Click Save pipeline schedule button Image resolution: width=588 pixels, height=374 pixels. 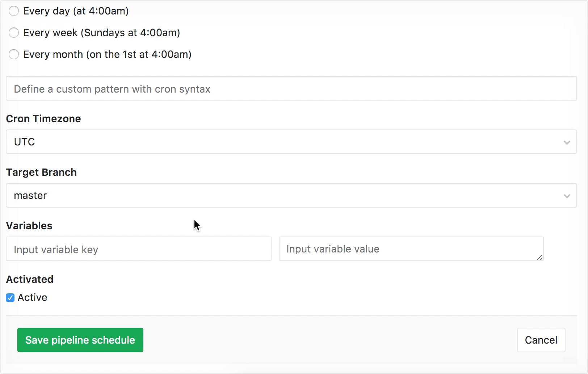click(80, 340)
